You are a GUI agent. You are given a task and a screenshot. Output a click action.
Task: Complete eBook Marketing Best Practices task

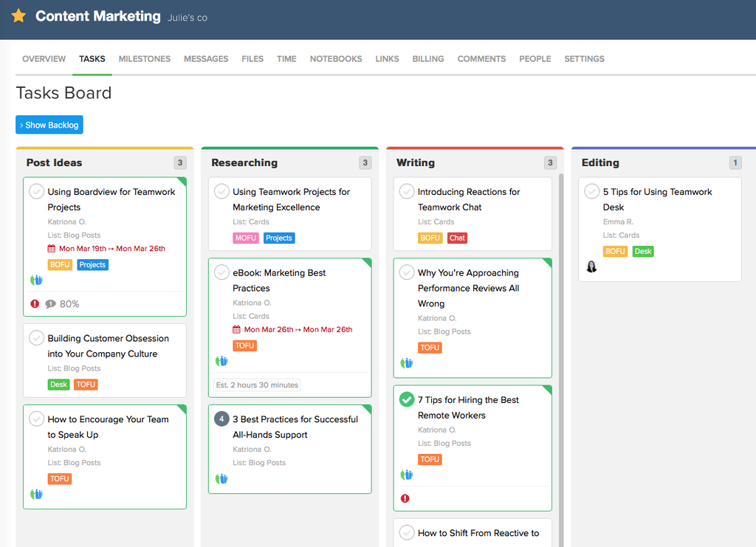(221, 272)
